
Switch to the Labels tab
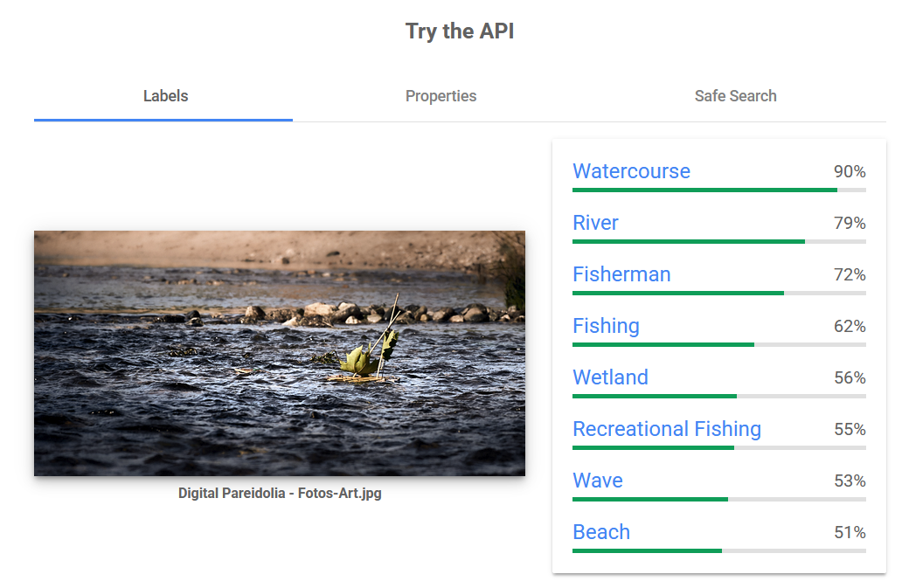click(165, 96)
